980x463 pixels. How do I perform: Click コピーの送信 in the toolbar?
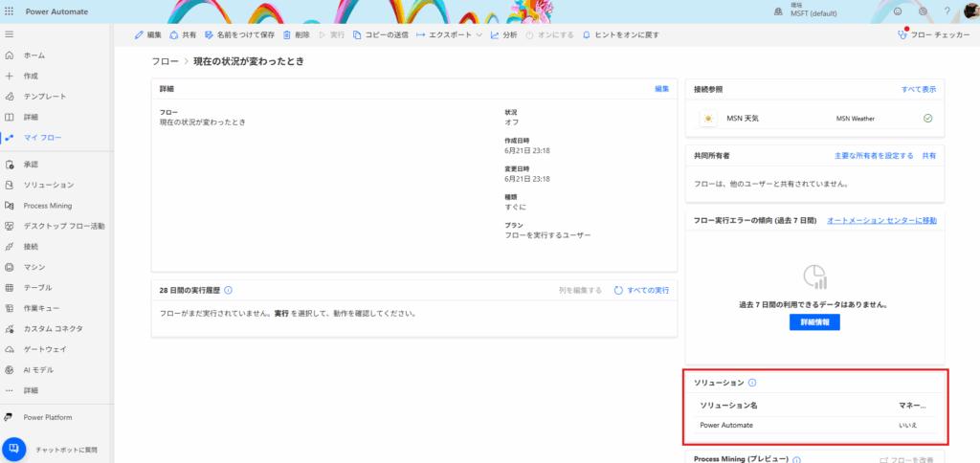pos(380,35)
